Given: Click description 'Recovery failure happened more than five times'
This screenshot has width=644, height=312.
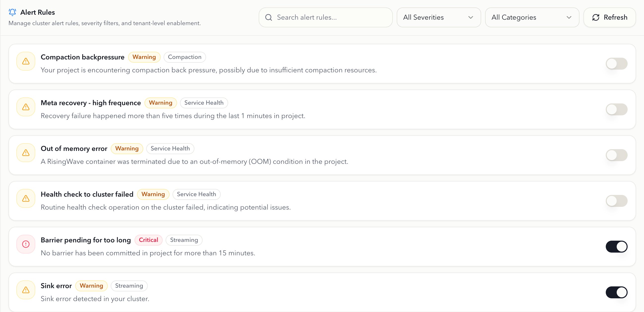Looking at the screenshot, I should [x=173, y=116].
